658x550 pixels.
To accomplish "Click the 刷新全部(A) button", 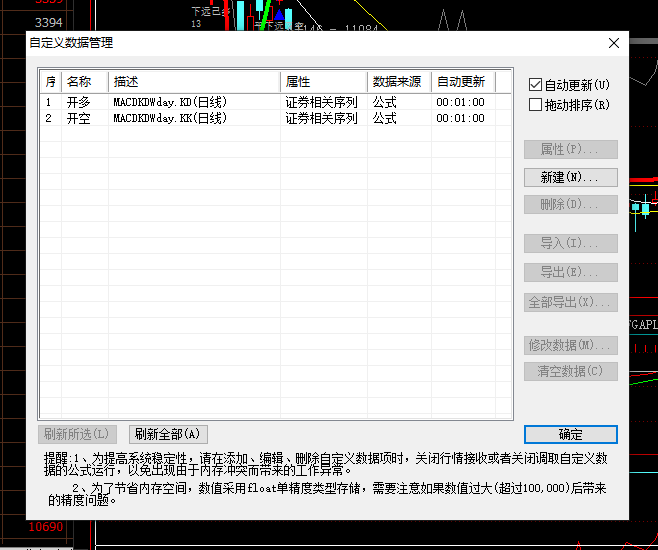I will click(x=169, y=434).
